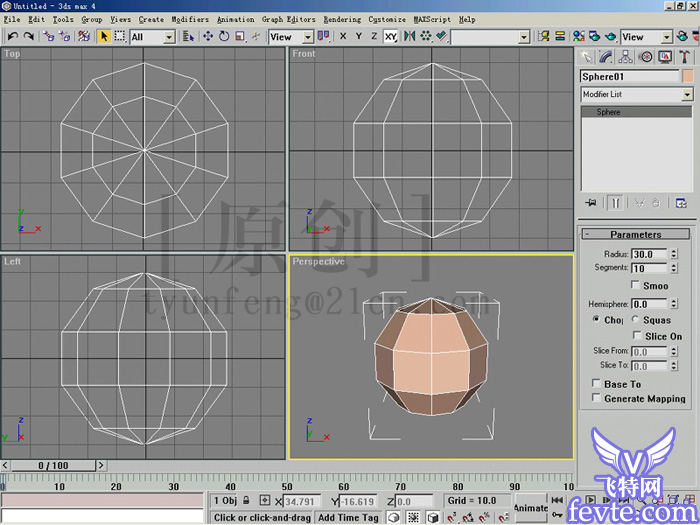Open the Rendering menu
The image size is (700, 525).
[342, 19]
